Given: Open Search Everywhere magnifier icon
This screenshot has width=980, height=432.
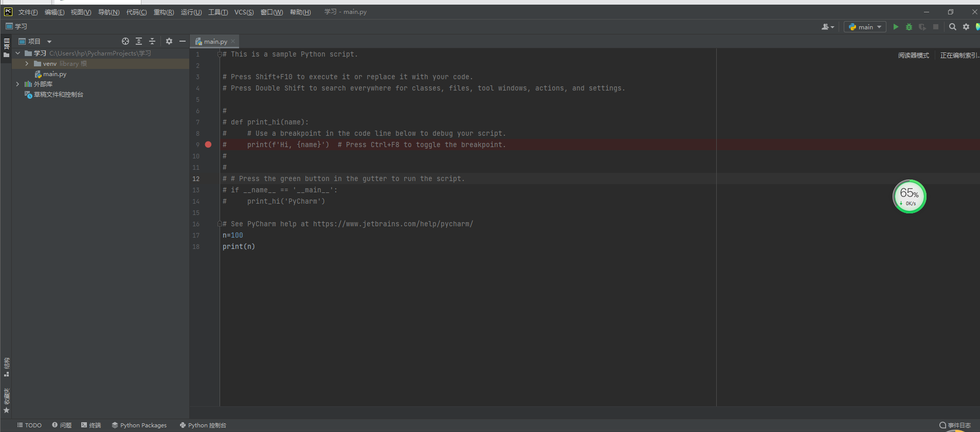Looking at the screenshot, I should point(953,27).
